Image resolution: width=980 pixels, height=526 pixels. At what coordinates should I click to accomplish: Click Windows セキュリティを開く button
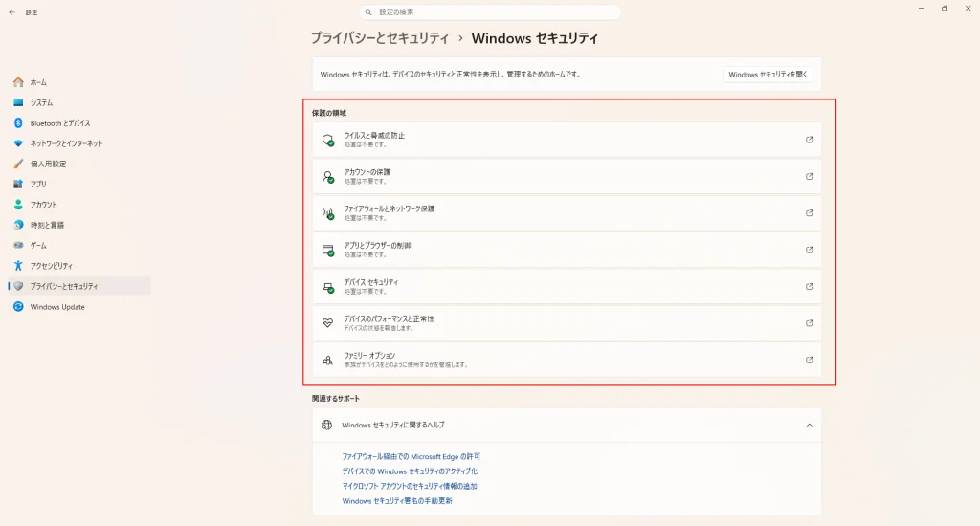[768, 75]
